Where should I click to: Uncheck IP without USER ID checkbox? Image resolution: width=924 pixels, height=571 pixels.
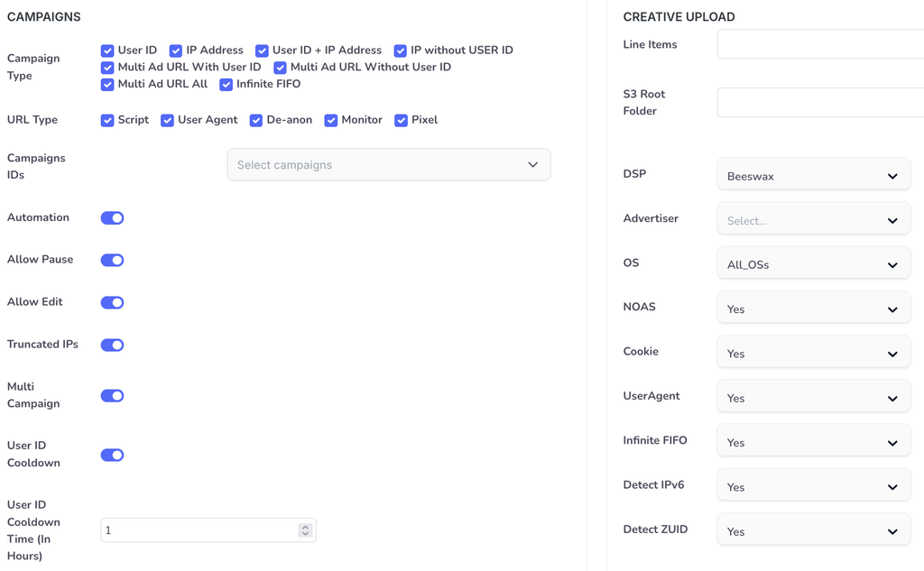click(x=400, y=51)
